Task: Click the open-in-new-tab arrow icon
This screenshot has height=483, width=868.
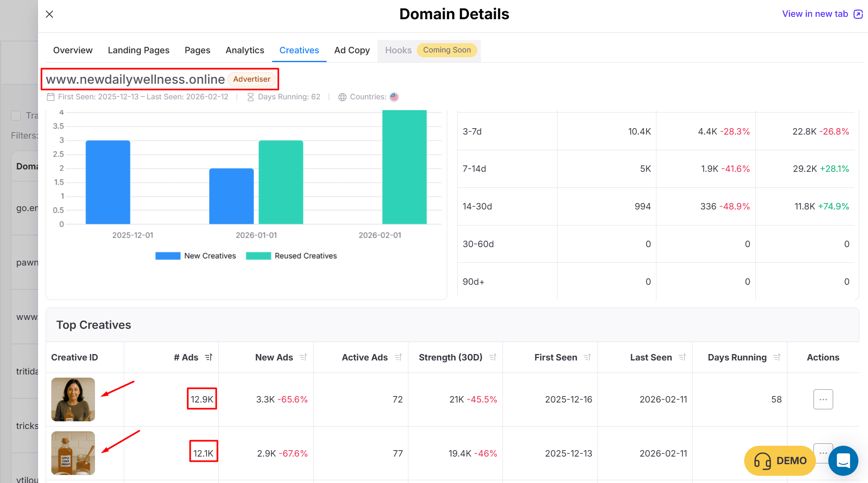Action: [x=858, y=14]
